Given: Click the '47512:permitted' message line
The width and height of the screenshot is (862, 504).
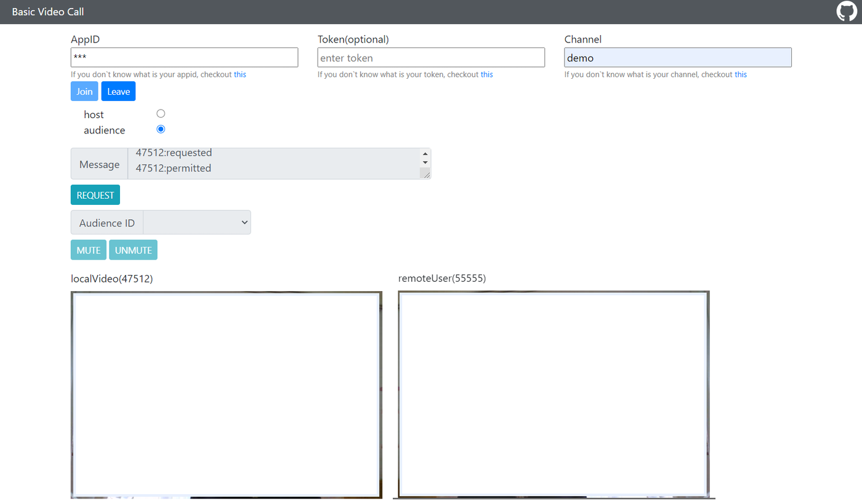Looking at the screenshot, I should [174, 168].
